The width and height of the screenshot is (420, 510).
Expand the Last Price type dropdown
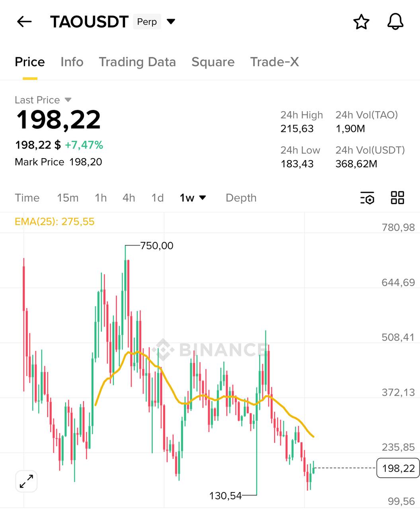tap(68, 100)
